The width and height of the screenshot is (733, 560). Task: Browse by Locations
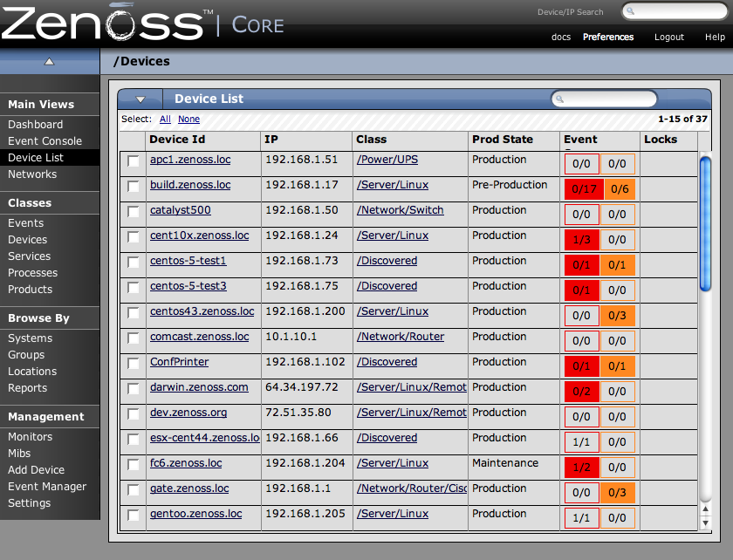[32, 371]
